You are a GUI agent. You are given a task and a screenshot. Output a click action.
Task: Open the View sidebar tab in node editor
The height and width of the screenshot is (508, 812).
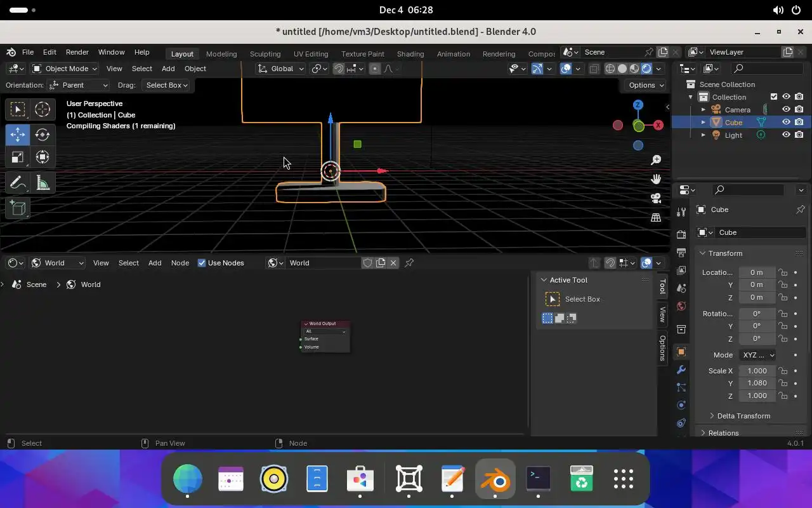click(x=662, y=314)
